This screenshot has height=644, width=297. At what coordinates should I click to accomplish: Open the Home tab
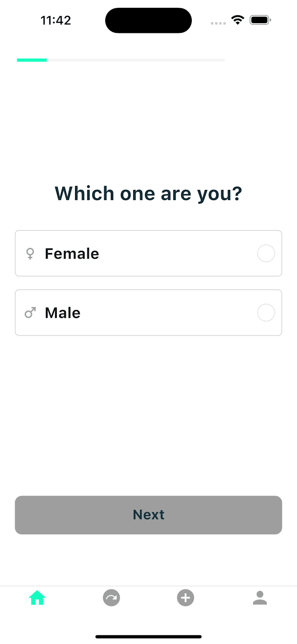[x=37, y=598]
